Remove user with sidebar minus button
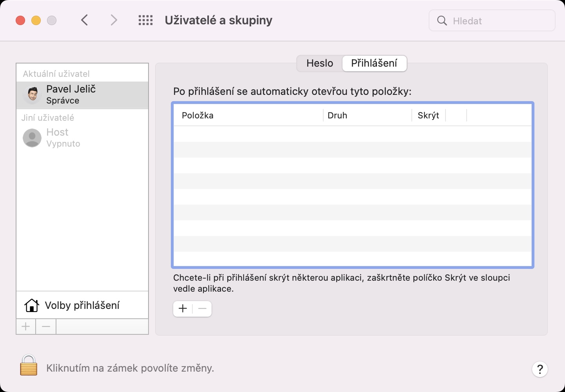 (46, 327)
